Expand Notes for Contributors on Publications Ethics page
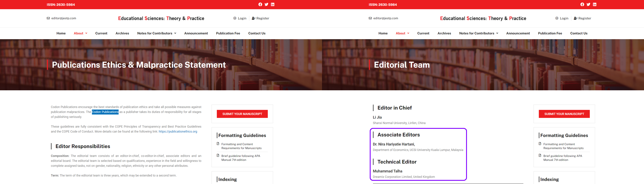The image size is (644, 184). point(156,33)
